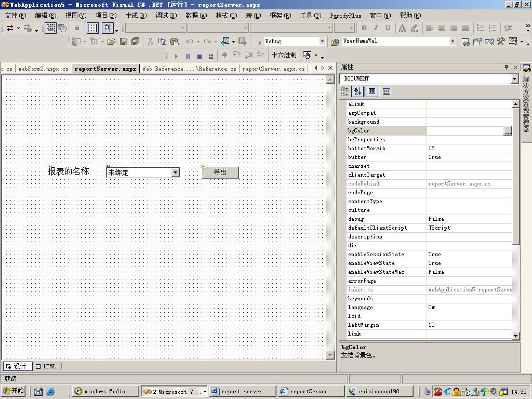532x399 pixels.
Task: Switch to HTML view tab
Action: [46, 366]
